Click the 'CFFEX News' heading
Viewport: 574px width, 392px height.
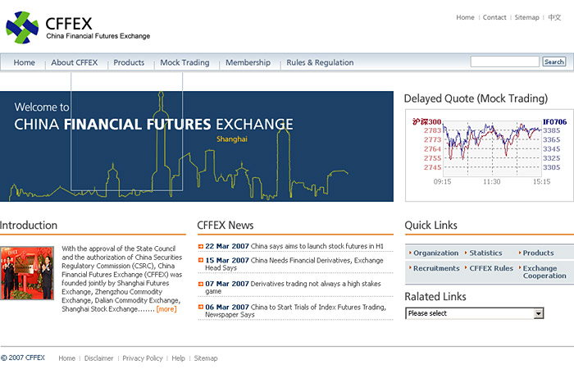[225, 225]
